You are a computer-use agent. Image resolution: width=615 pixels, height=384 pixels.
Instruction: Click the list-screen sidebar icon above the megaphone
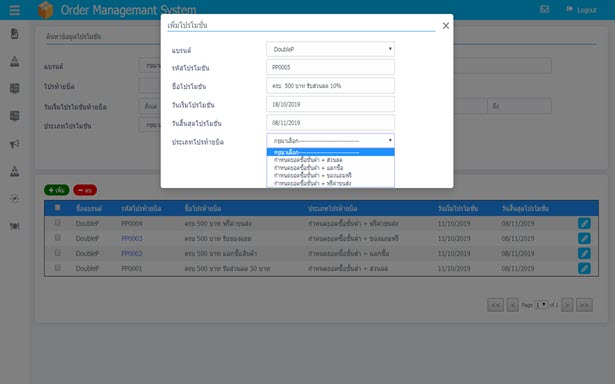(15, 116)
